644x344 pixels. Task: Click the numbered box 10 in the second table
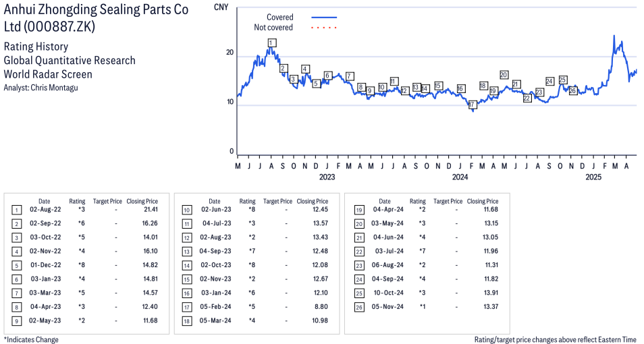[x=186, y=210]
